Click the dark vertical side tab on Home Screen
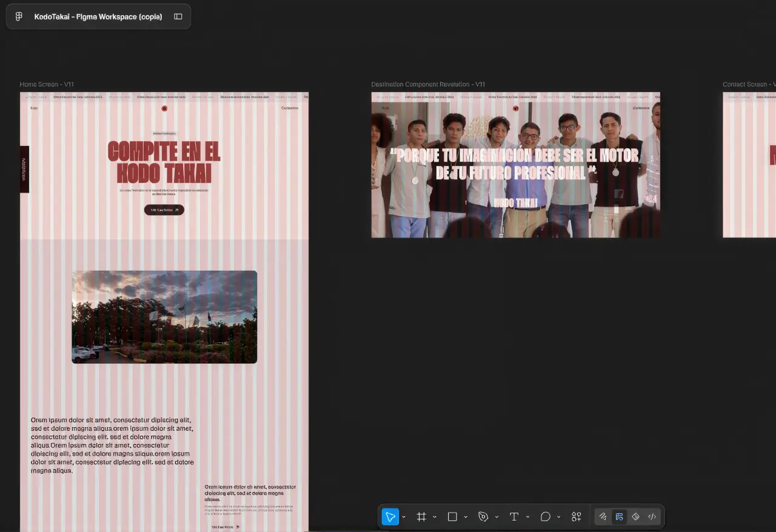 pyautogui.click(x=24, y=169)
